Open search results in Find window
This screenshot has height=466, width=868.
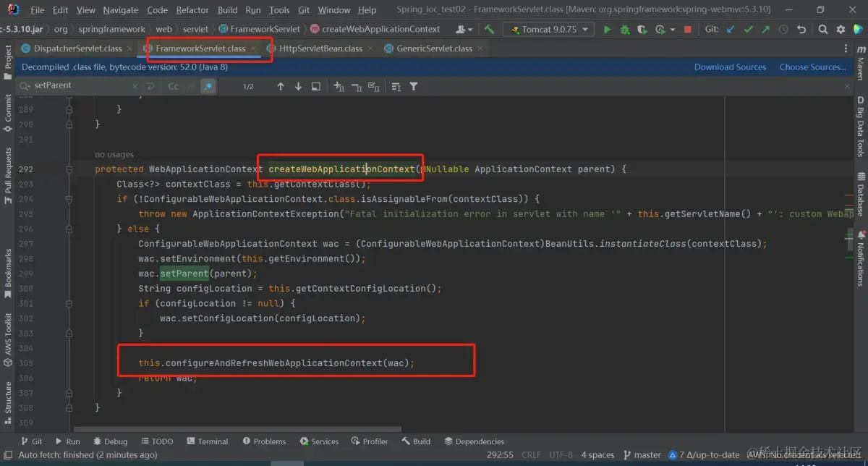(316, 86)
